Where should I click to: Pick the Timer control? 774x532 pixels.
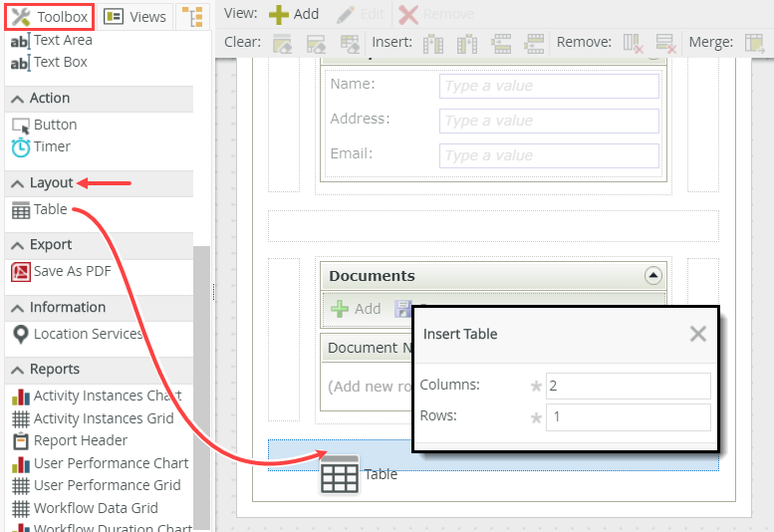point(42,147)
